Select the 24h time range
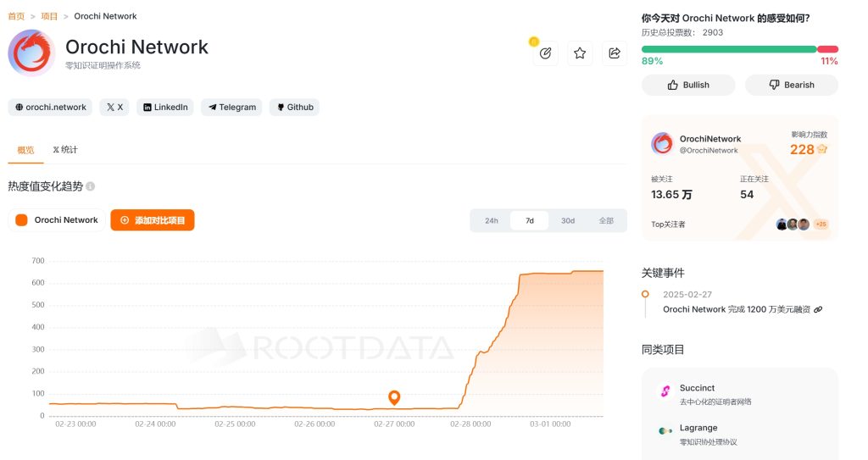The image size is (868, 460). point(491,220)
